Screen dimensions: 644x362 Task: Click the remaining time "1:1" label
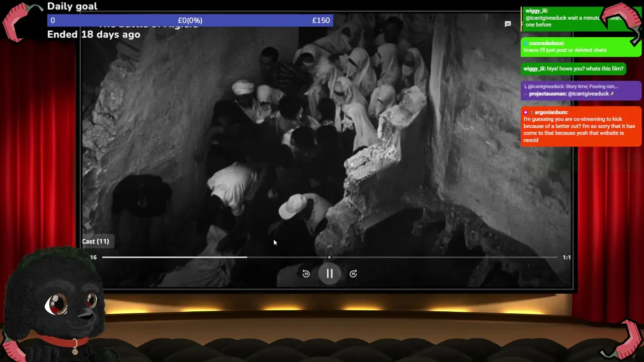[567, 257]
